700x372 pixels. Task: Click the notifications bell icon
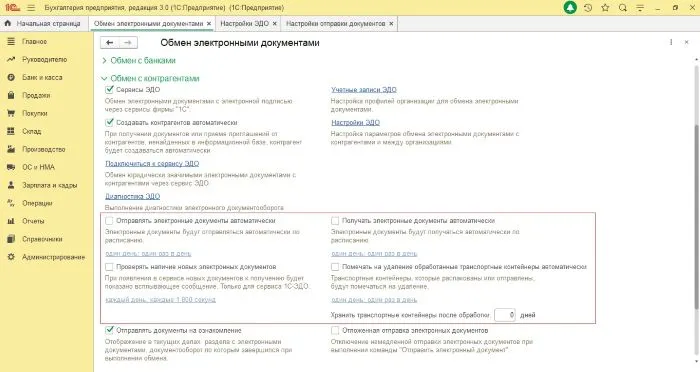point(570,8)
